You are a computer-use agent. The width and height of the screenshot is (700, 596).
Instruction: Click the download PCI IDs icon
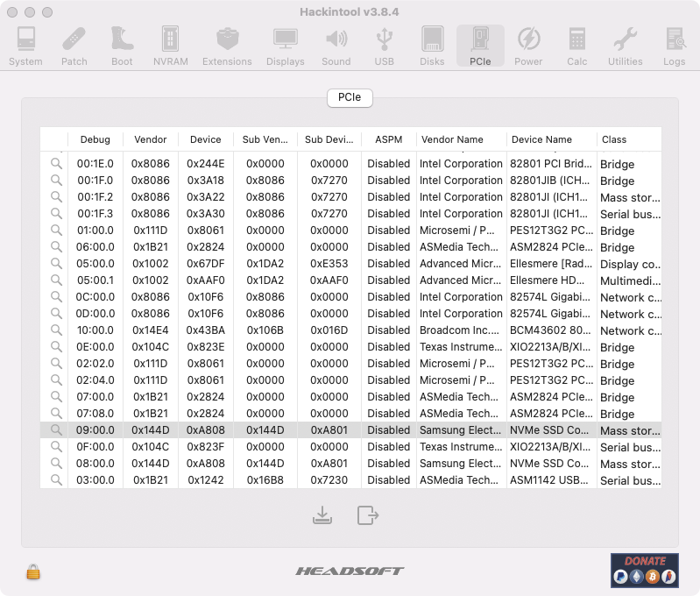[322, 514]
